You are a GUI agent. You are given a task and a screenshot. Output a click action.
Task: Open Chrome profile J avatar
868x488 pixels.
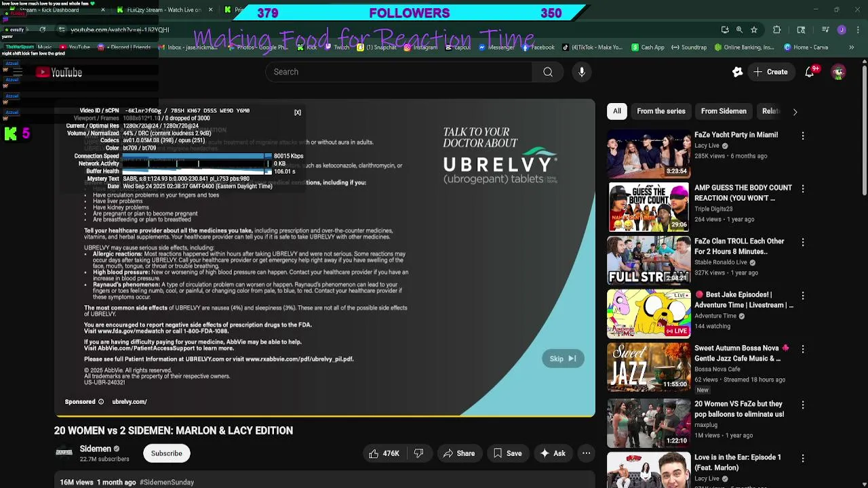tap(842, 30)
